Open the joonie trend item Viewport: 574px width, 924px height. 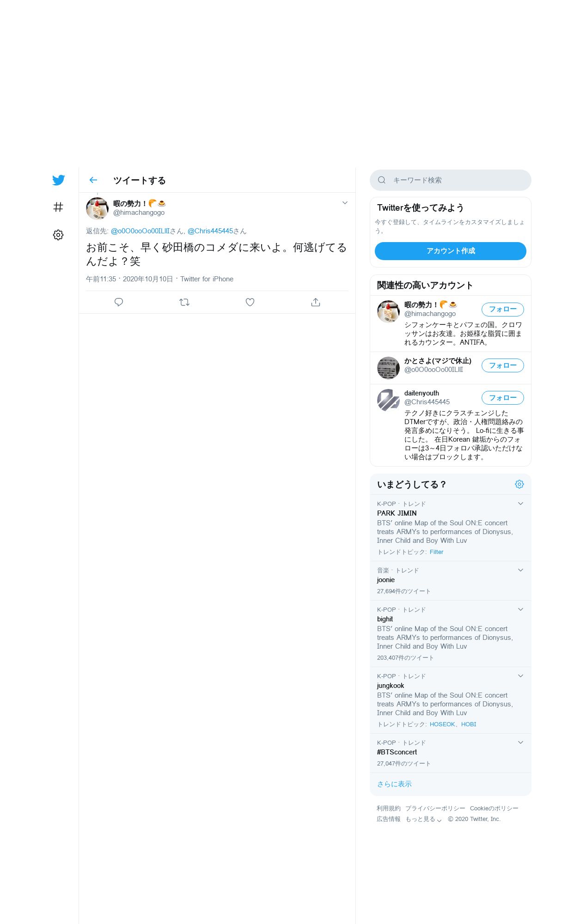click(451, 581)
